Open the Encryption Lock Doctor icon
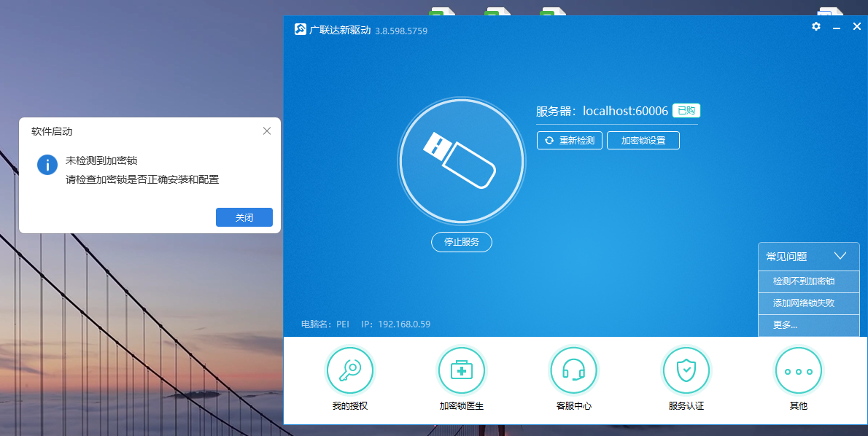868x436 pixels. [x=462, y=370]
